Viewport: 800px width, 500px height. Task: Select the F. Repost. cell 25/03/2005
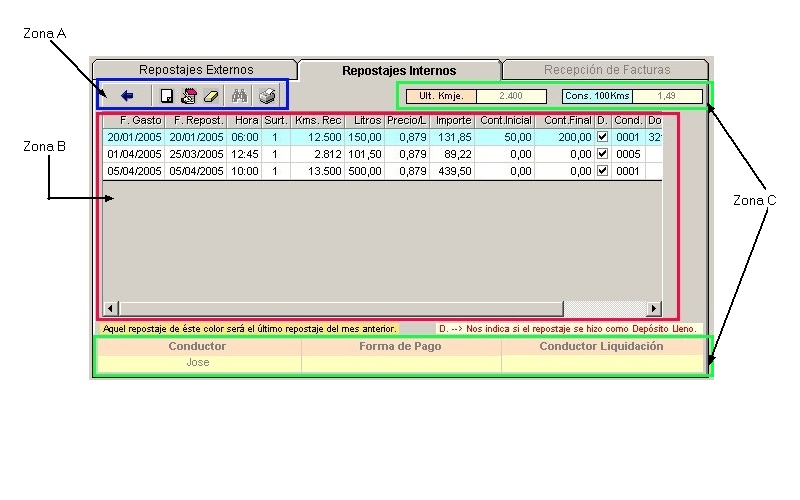[196, 154]
